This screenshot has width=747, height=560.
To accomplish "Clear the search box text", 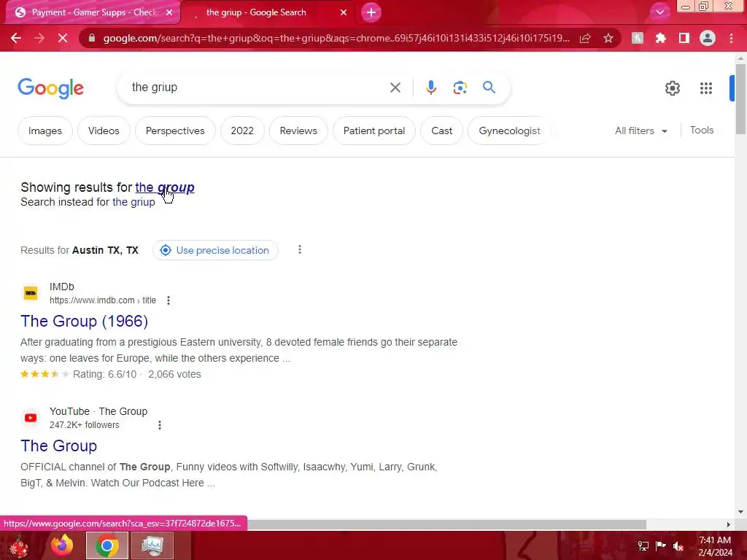I will (x=395, y=87).
